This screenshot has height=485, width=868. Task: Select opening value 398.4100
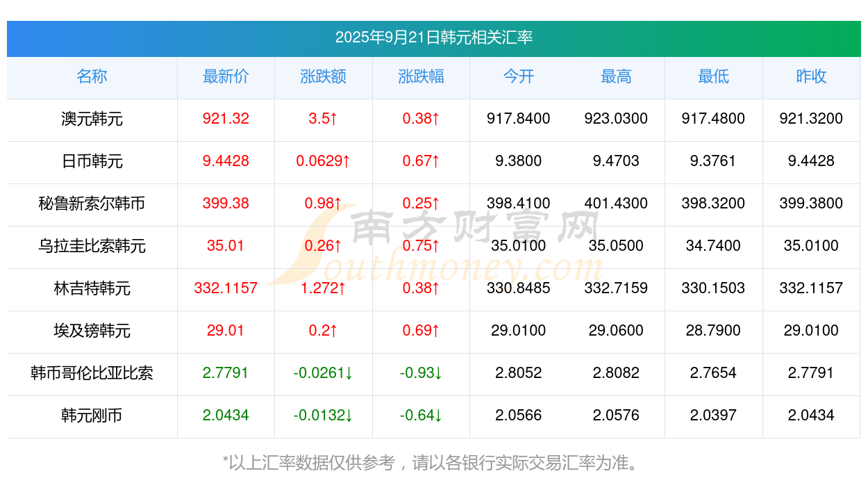pyautogui.click(x=519, y=204)
